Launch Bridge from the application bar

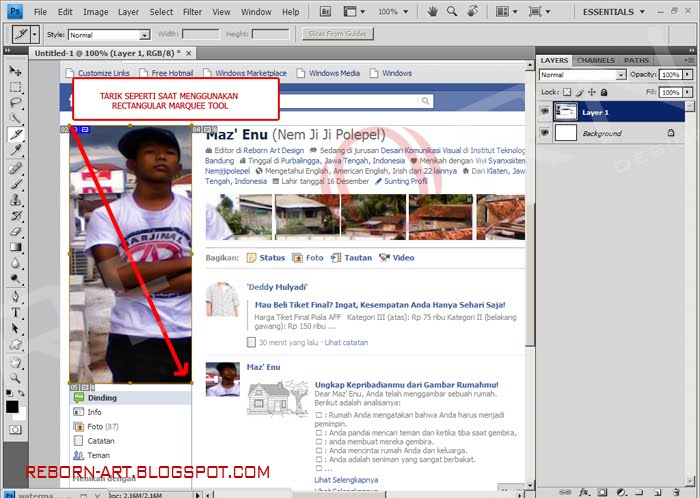pyautogui.click(x=325, y=12)
